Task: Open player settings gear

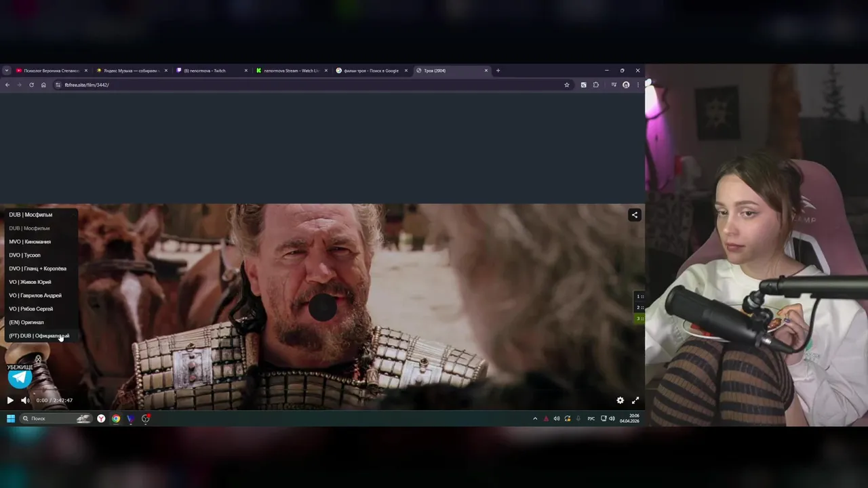Action: click(x=620, y=401)
